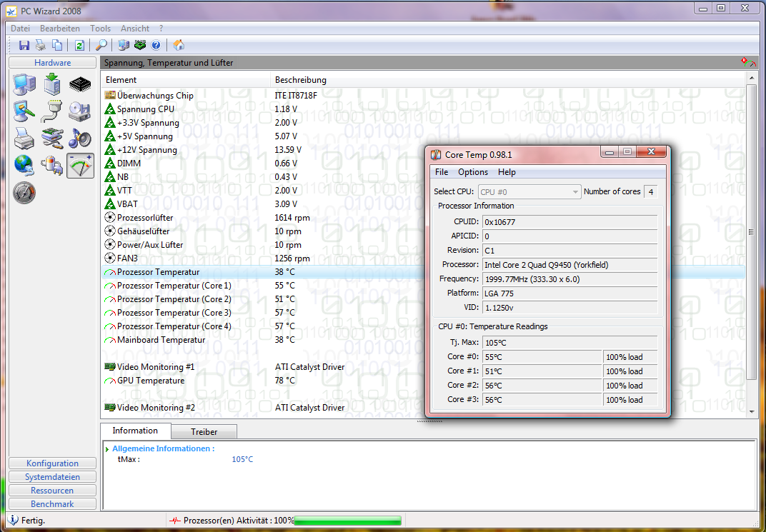This screenshot has width=766, height=532.
Task: Click the Konfiguration category button
Action: 52,463
